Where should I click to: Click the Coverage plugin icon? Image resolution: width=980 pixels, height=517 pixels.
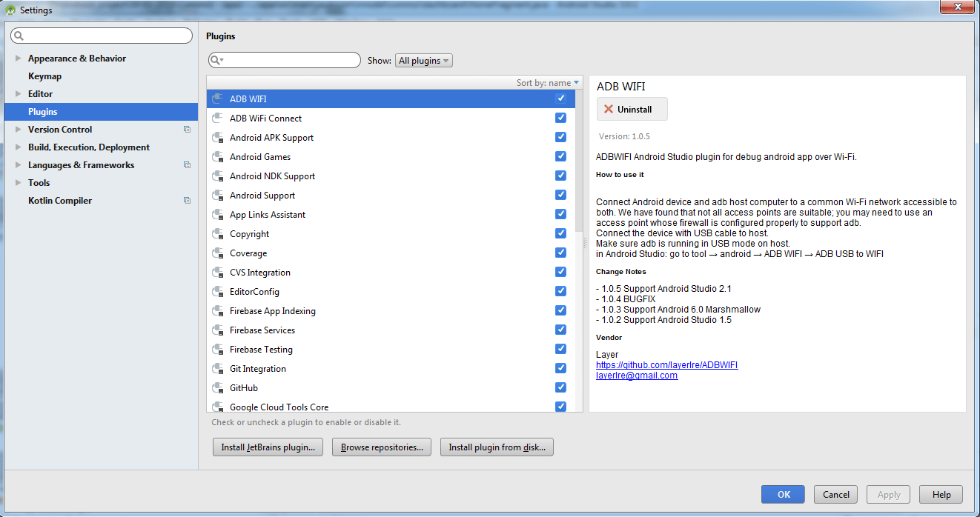(217, 253)
